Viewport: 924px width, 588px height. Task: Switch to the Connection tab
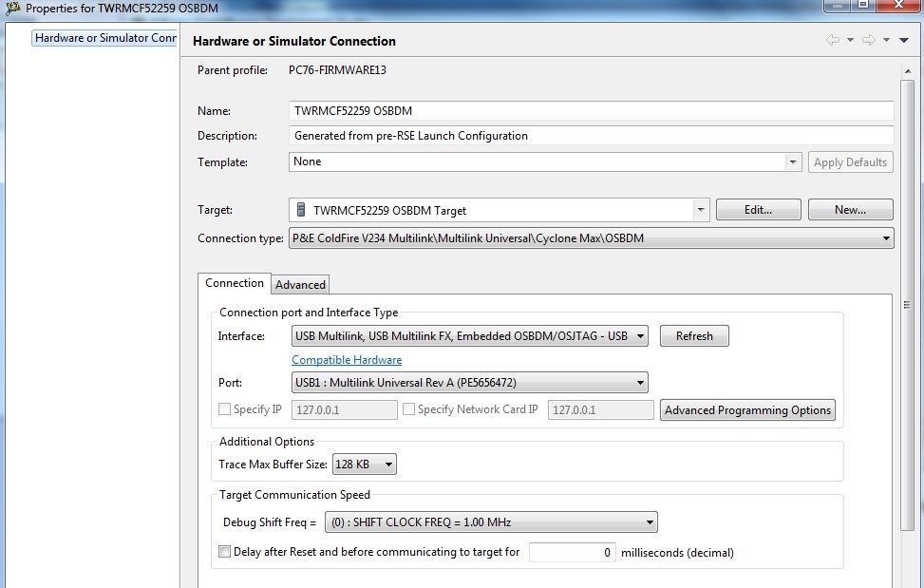click(x=234, y=283)
